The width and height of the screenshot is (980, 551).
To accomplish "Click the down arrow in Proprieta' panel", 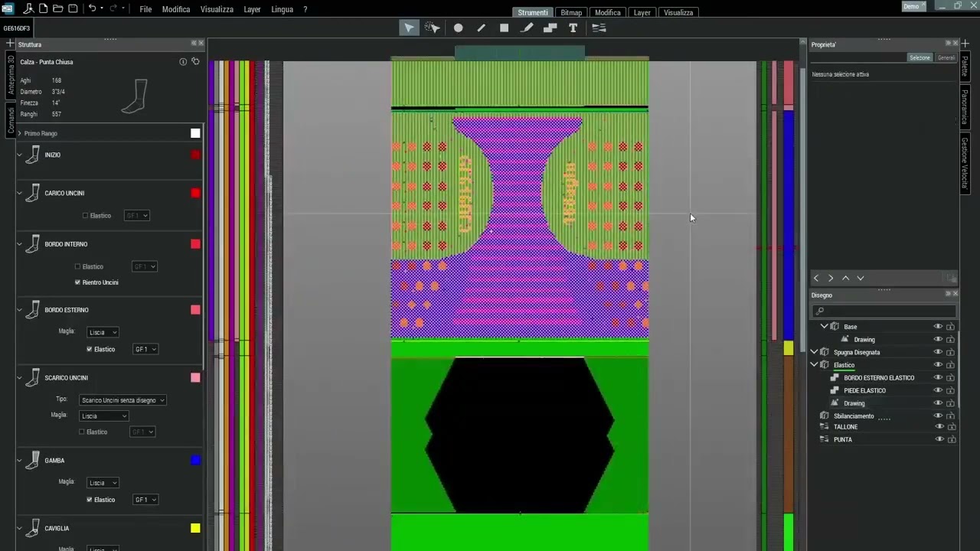I will click(x=861, y=279).
